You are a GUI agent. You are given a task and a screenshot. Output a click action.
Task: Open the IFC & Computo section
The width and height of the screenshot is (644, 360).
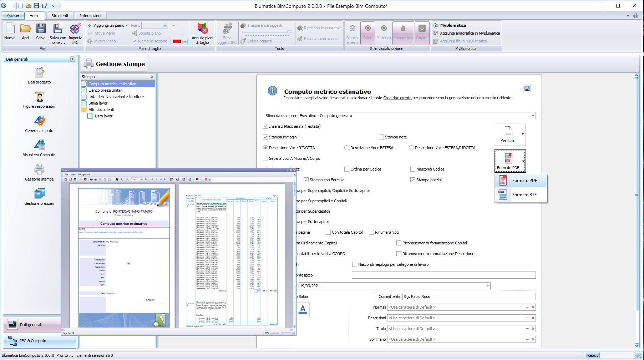(x=39, y=341)
